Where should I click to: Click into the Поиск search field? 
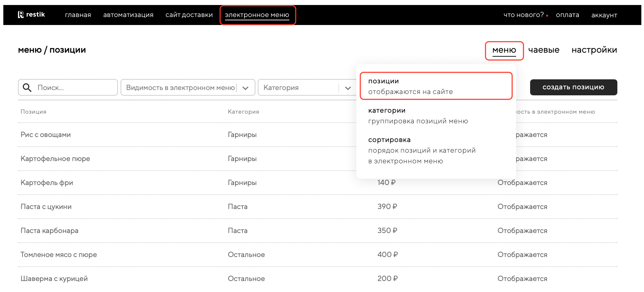click(x=75, y=88)
